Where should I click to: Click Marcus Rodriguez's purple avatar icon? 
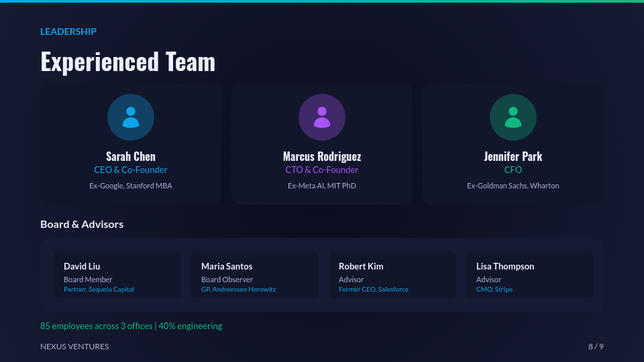pyautogui.click(x=322, y=117)
